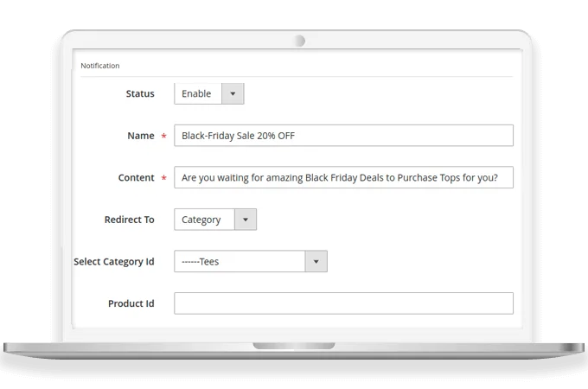
Task: Click the Product Id label
Action: click(x=131, y=303)
